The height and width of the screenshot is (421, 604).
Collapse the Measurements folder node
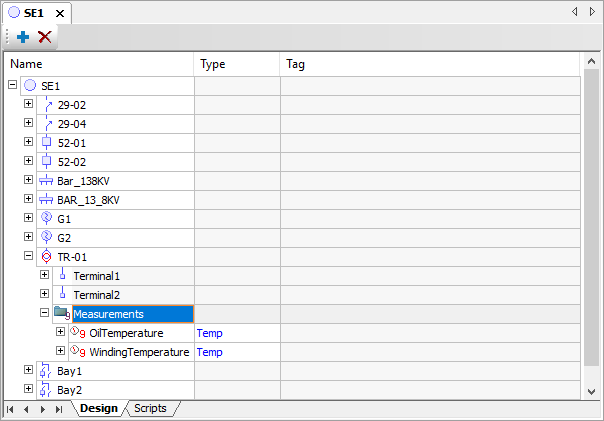click(x=45, y=313)
